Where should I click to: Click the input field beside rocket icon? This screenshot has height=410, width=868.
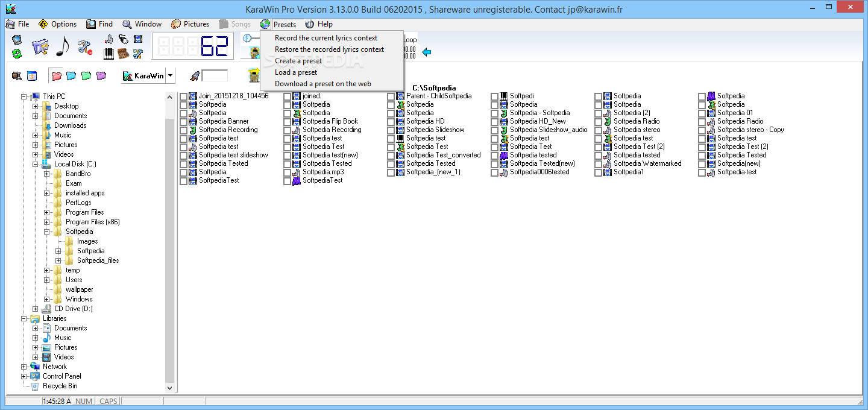pos(215,76)
